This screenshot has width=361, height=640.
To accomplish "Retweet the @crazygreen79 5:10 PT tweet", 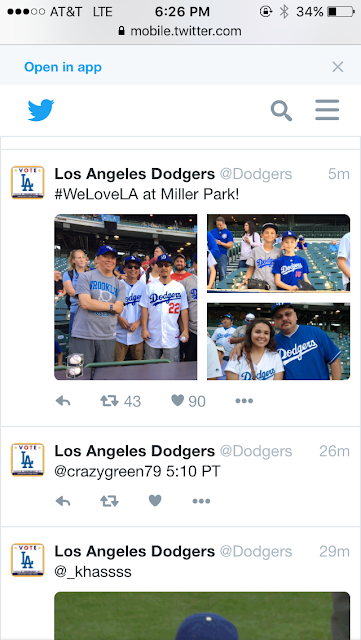I will [x=109, y=501].
